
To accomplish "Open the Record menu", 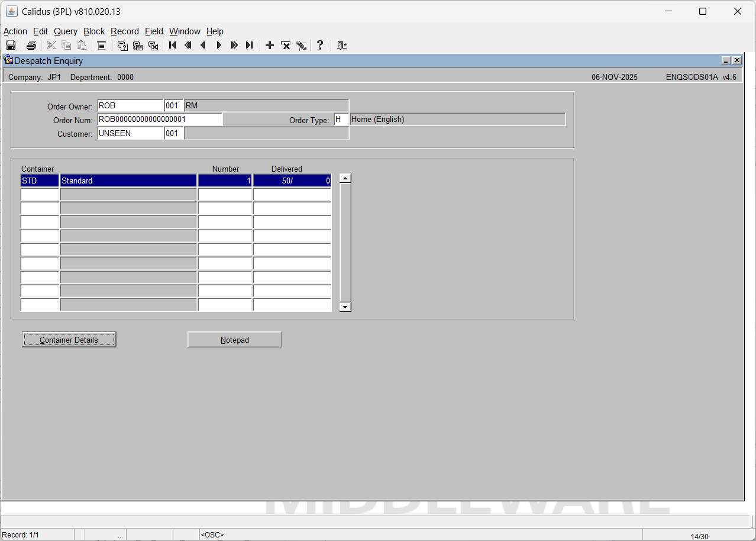I will (x=124, y=31).
